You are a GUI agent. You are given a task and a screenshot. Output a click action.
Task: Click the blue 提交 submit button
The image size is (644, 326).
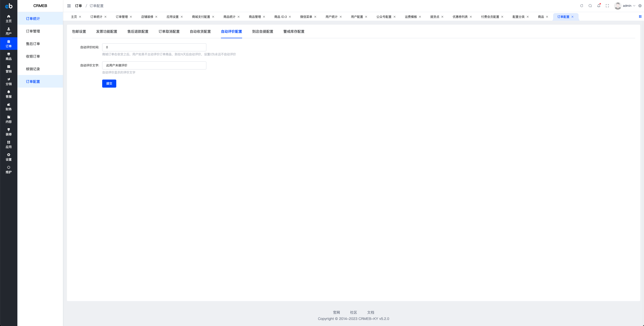[109, 84]
